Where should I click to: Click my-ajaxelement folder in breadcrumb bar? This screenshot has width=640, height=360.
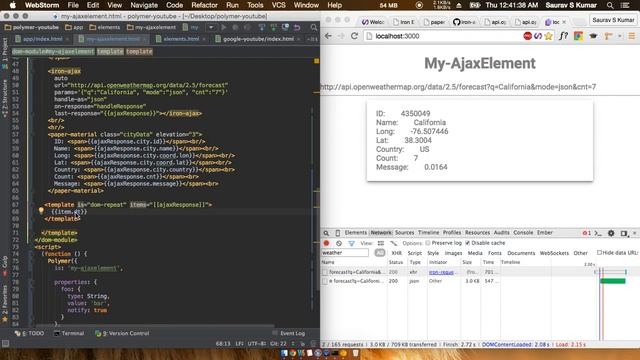(151, 27)
